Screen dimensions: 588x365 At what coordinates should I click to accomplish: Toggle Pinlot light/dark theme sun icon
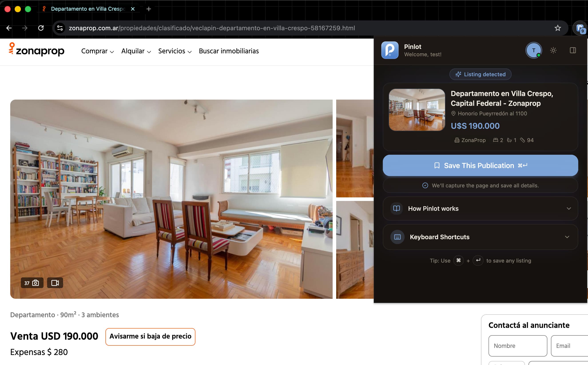click(x=553, y=50)
